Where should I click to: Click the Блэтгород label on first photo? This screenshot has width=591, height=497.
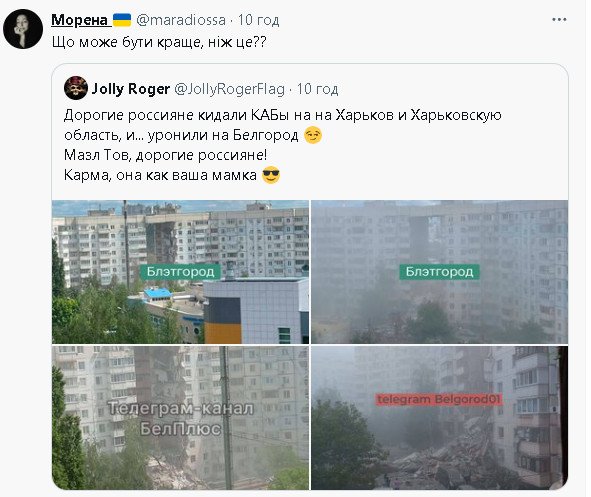pos(180,272)
